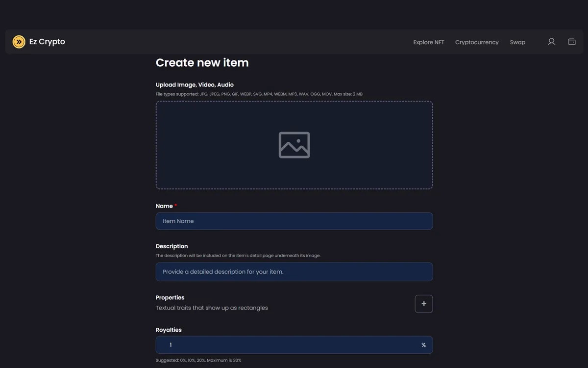
Task: Click the "Name" field label
Action: pyautogui.click(x=164, y=206)
